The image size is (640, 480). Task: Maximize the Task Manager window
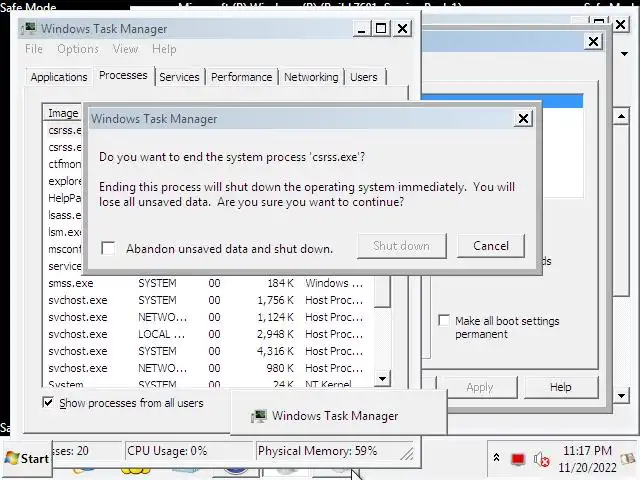pos(381,29)
